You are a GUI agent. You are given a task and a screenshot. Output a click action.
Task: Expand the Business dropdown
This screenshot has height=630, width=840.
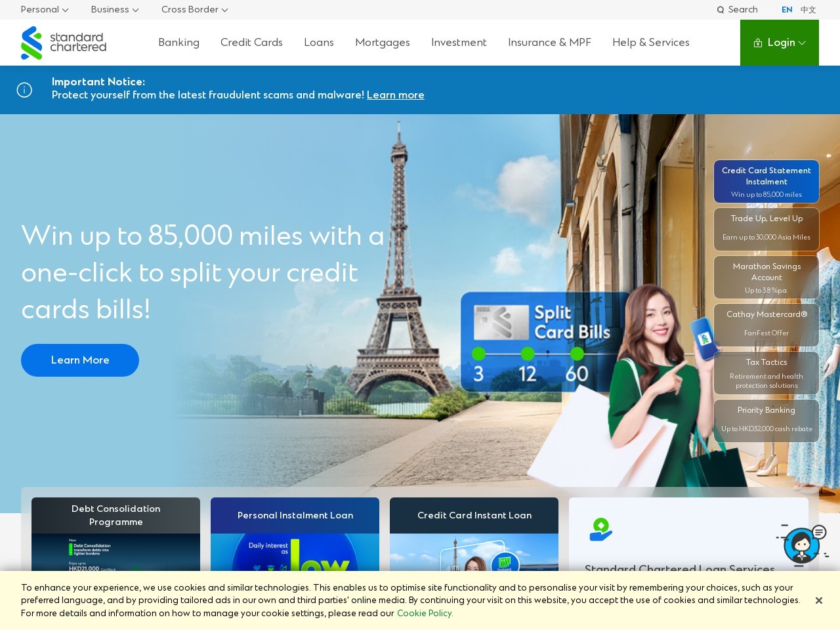click(115, 10)
